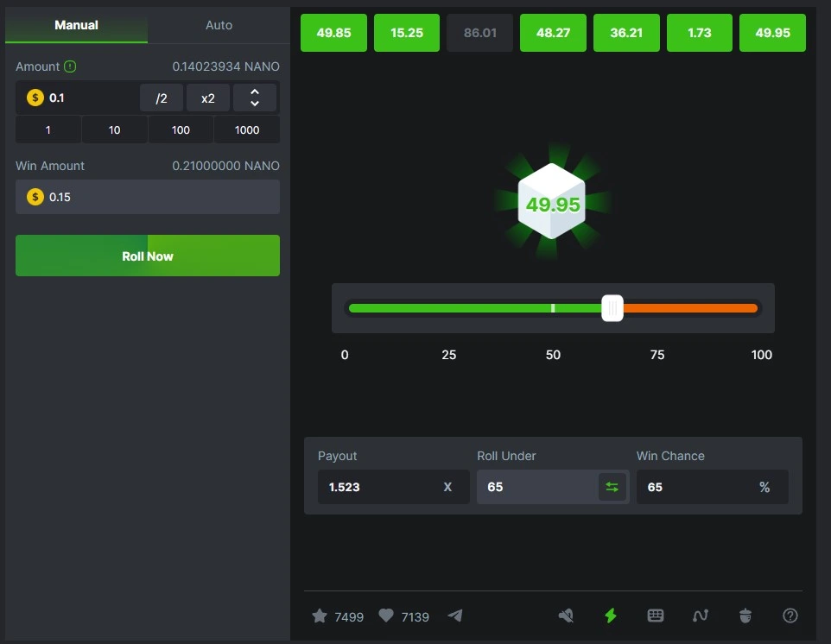This screenshot has width=831, height=644.
Task: Open the keyboard hotkeys icon
Action: click(x=656, y=616)
